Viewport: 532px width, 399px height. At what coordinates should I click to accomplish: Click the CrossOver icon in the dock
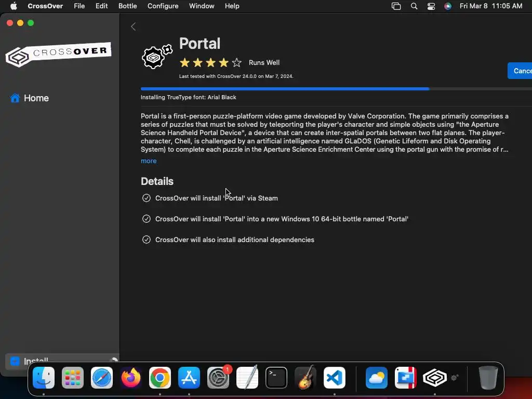tap(435, 378)
